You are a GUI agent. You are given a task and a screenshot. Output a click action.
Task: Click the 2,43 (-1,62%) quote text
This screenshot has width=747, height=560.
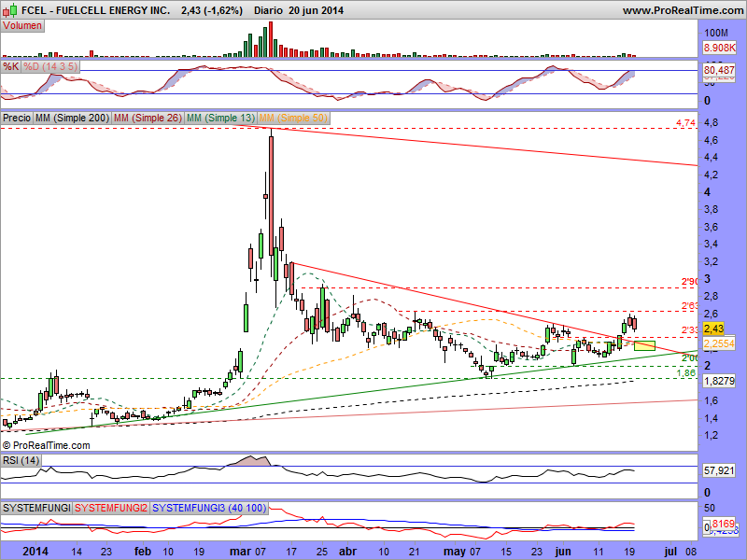click(x=212, y=10)
